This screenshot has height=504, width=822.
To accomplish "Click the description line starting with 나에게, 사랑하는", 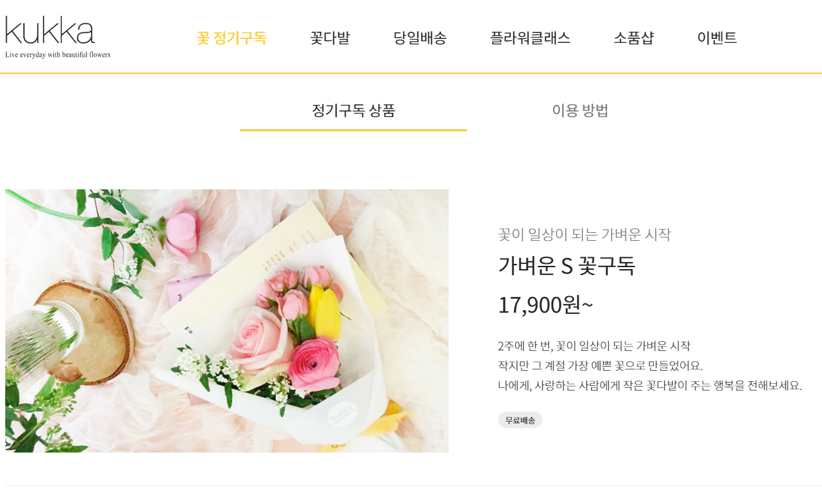I will (650, 385).
